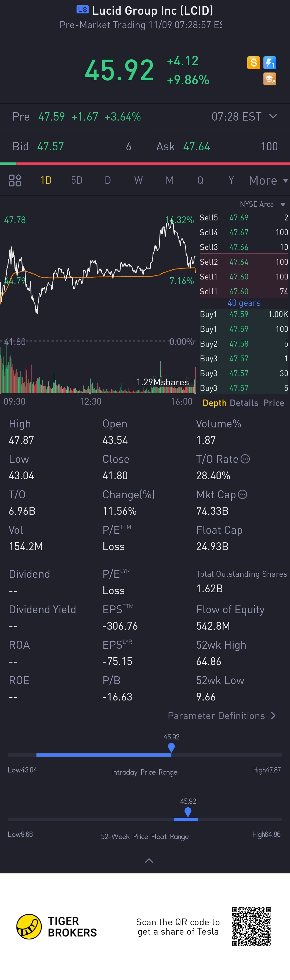Tap the Tesla share QR code

[x=252, y=926]
